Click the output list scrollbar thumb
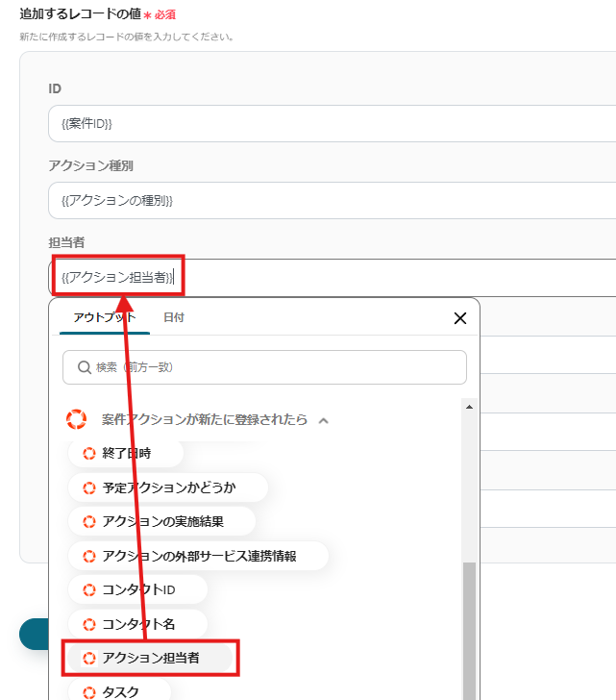Image resolution: width=616 pixels, height=700 pixels. (x=469, y=631)
